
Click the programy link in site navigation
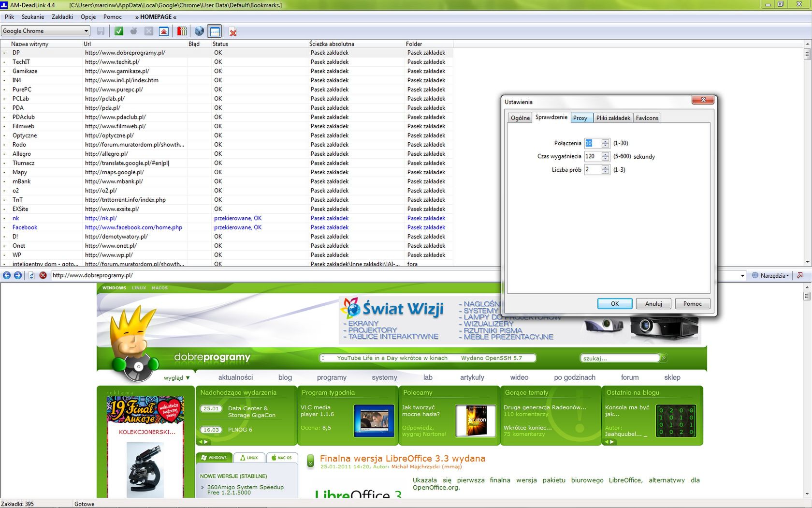(332, 377)
